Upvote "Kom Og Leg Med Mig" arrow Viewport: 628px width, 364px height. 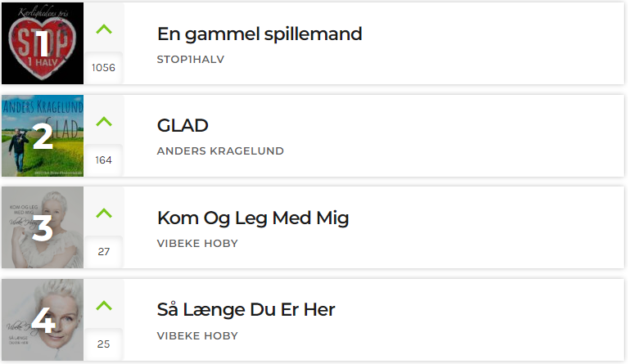(x=104, y=213)
